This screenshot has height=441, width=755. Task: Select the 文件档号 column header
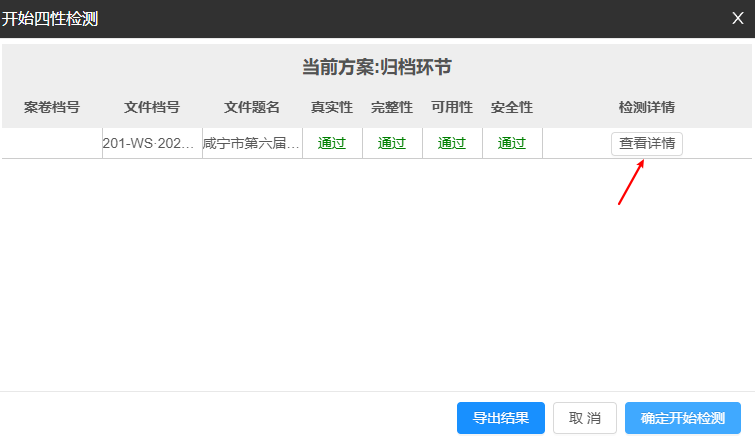coord(152,107)
